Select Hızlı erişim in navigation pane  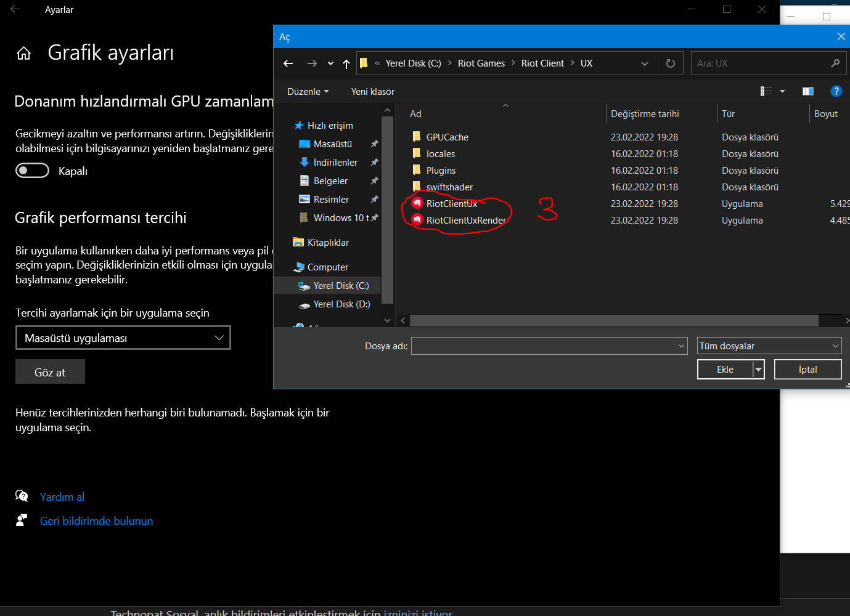330,126
